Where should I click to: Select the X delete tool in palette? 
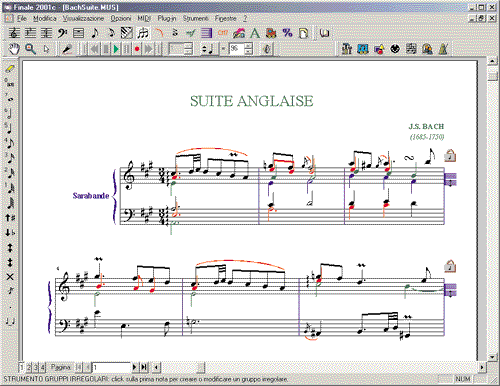10,277
